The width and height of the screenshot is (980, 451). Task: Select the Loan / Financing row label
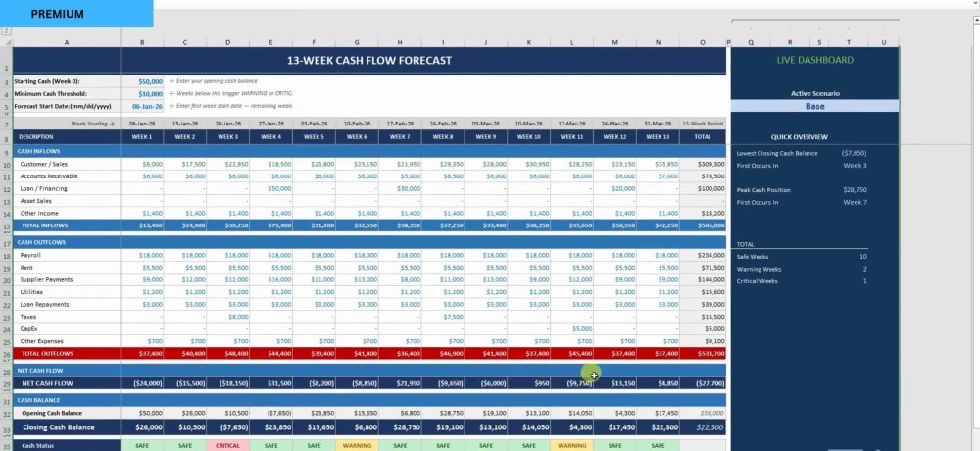point(67,188)
